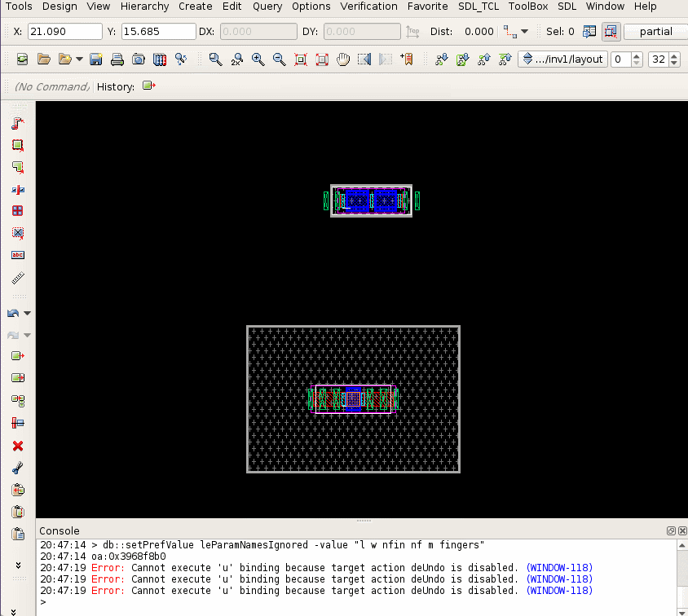
Task: Select the pan hand tool
Action: (x=343, y=59)
